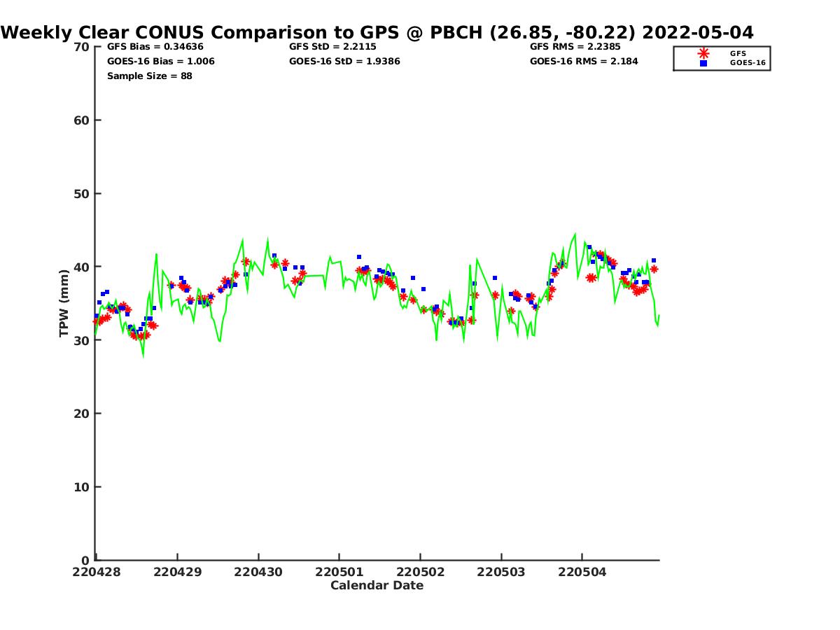Click the 70 tick on y-axis
Viewport: 840px width, 630px height.
(x=81, y=47)
